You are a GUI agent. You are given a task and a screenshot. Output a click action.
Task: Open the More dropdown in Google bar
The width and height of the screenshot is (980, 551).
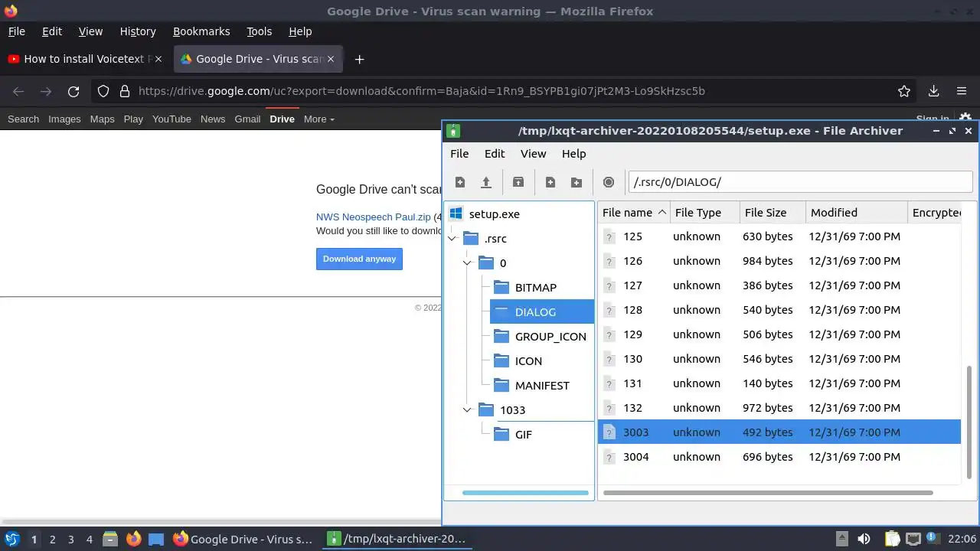point(319,119)
